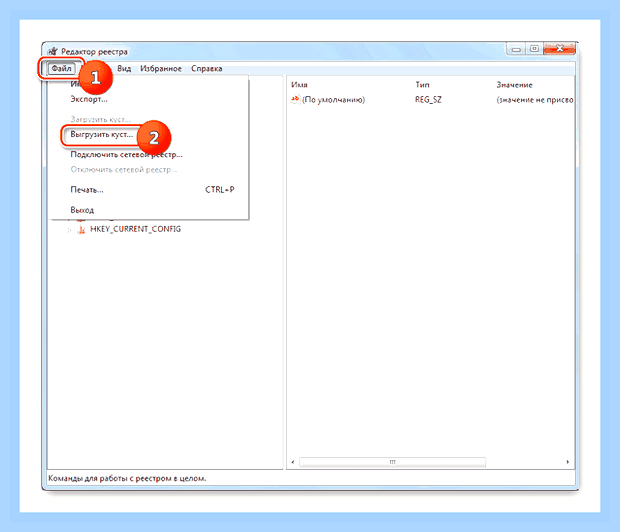
Task: Close the registry editor window
Action: pyautogui.click(x=560, y=49)
